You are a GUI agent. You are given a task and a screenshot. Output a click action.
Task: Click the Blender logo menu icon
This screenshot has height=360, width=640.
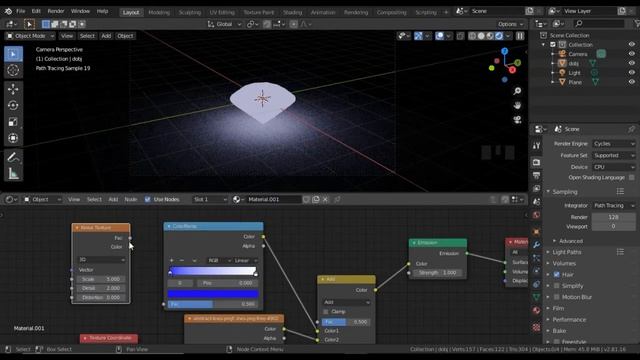(x=8, y=11)
